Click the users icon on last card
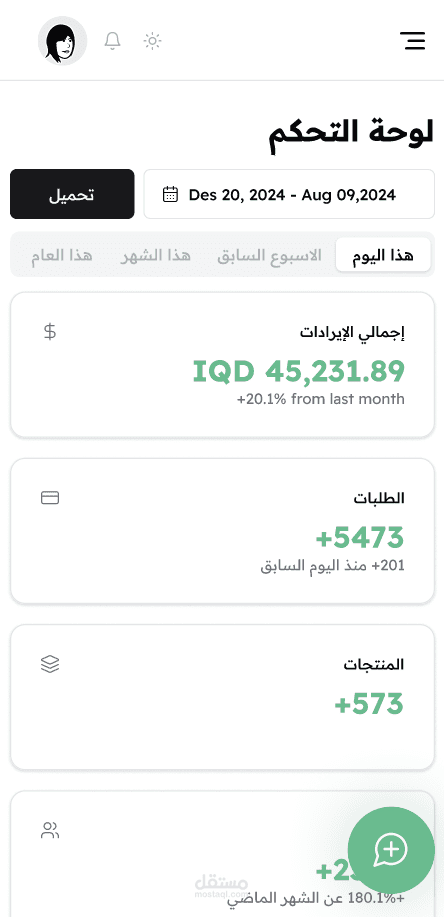Viewport: 444px width, 917px height. (50, 830)
